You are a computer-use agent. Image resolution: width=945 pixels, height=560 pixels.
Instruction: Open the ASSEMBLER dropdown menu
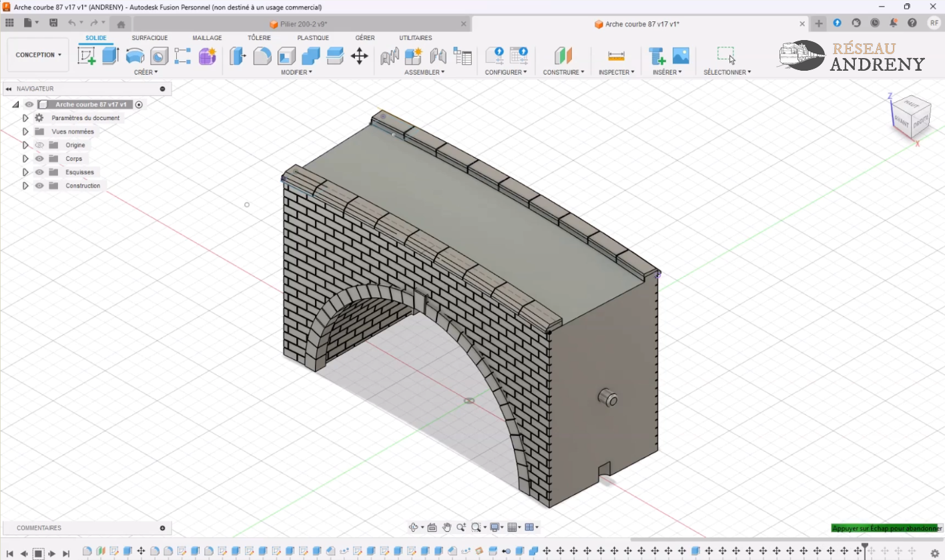(x=424, y=72)
